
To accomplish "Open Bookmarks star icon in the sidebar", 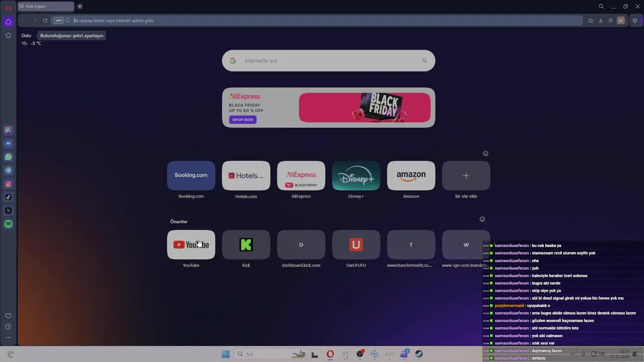I will click(8, 35).
